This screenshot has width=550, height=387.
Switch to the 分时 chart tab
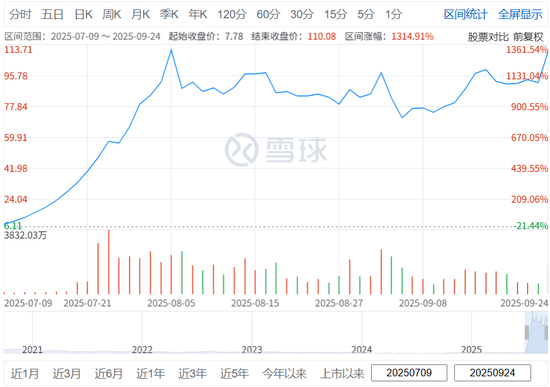(20, 14)
